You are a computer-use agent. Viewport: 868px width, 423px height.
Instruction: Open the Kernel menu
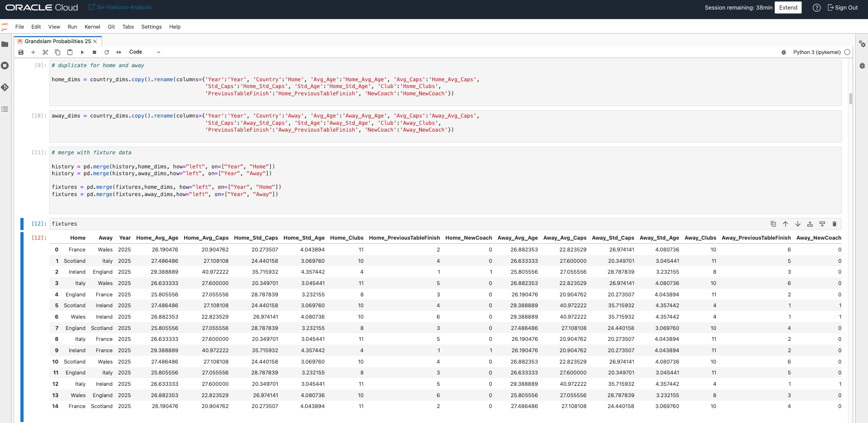point(92,27)
